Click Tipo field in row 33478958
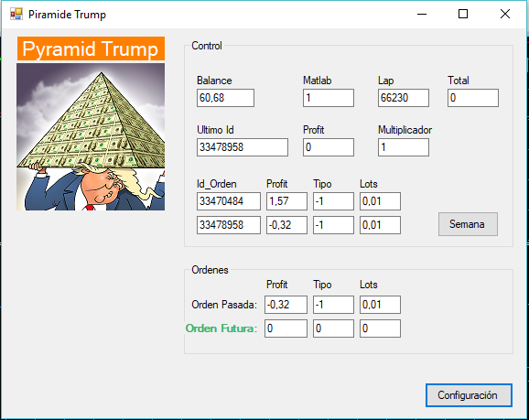This screenshot has width=529, height=420. [333, 225]
